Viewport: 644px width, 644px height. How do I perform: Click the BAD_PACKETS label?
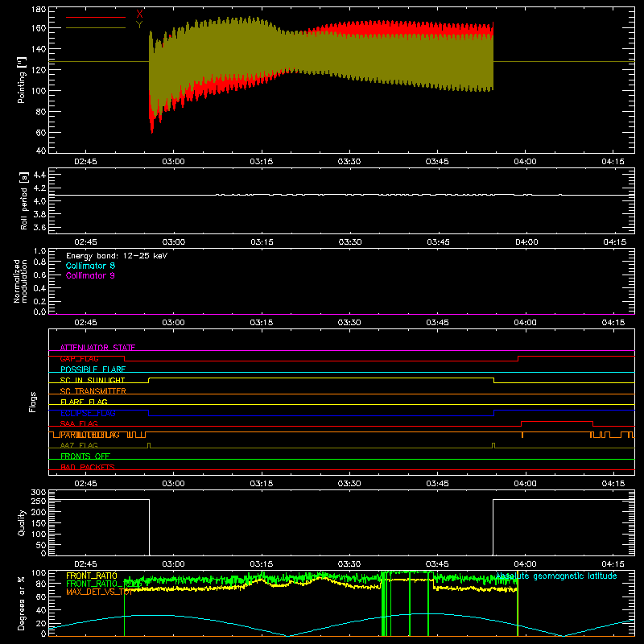click(x=88, y=467)
